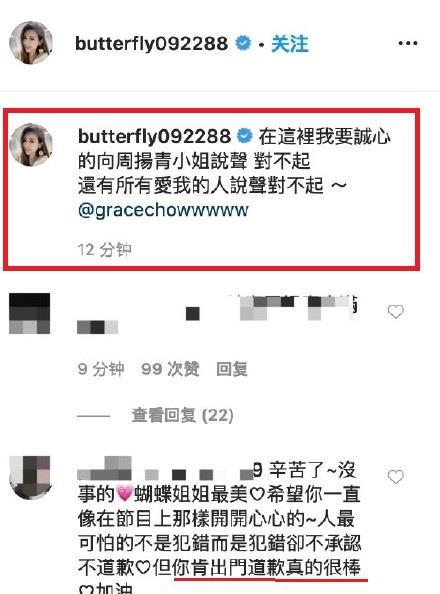Click the horizontal line beside 查看回复
440x594 pixels.
93,416
